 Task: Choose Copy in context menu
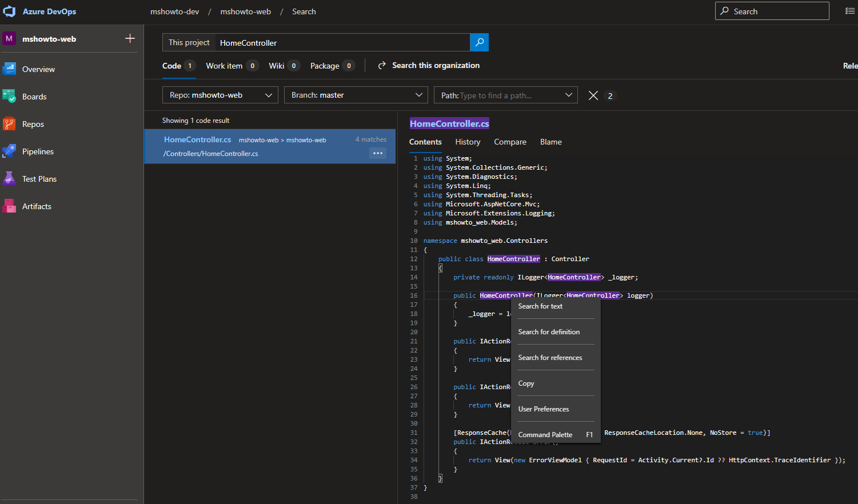[x=556, y=383]
